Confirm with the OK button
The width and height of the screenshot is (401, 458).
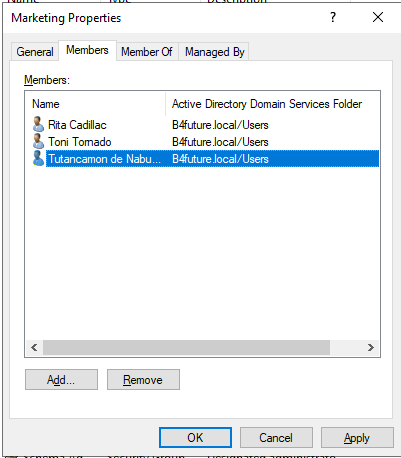click(x=195, y=438)
